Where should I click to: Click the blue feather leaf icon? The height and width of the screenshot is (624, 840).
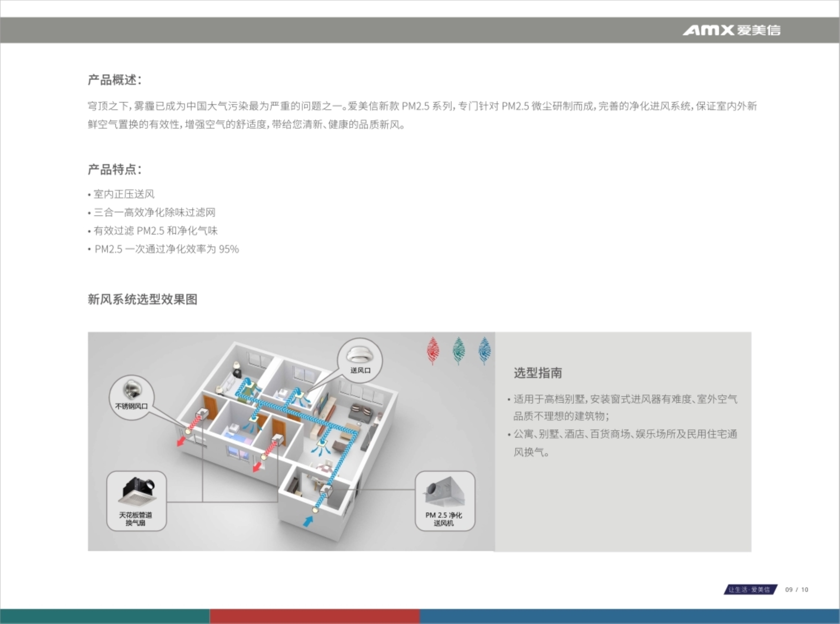pos(484,350)
